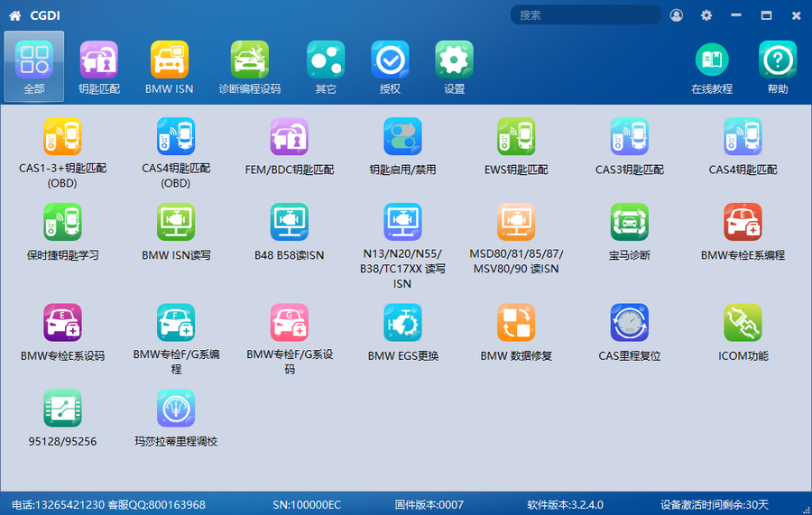Launch 钥匙启用/禁用 key enable/disable tool
This screenshot has height=515, width=812.
coord(402,137)
